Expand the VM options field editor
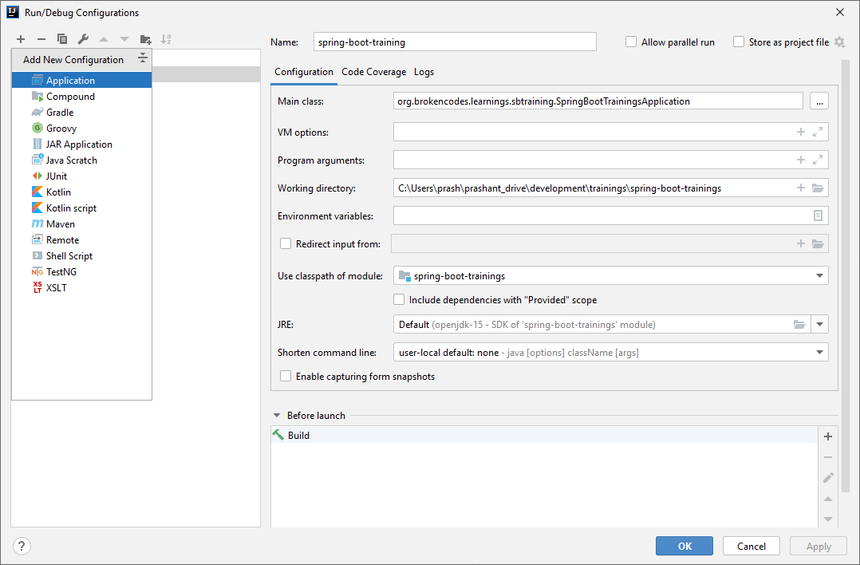This screenshot has width=860, height=565. pyautogui.click(x=817, y=132)
